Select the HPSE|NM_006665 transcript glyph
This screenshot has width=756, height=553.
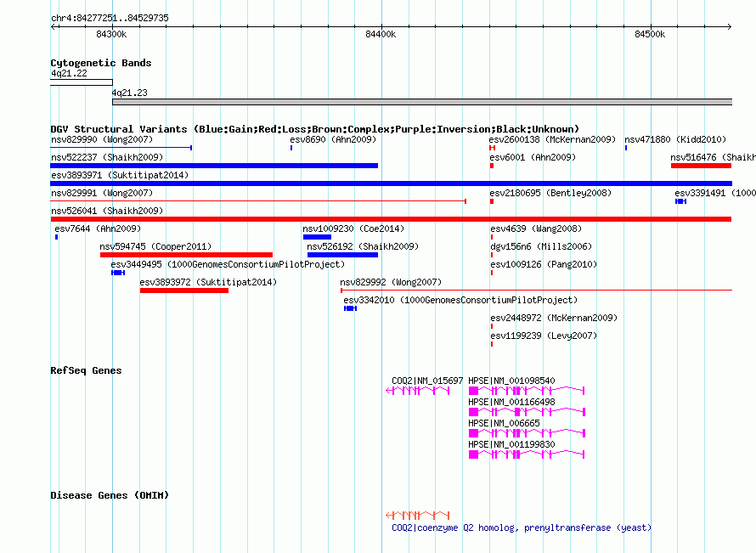(527, 433)
